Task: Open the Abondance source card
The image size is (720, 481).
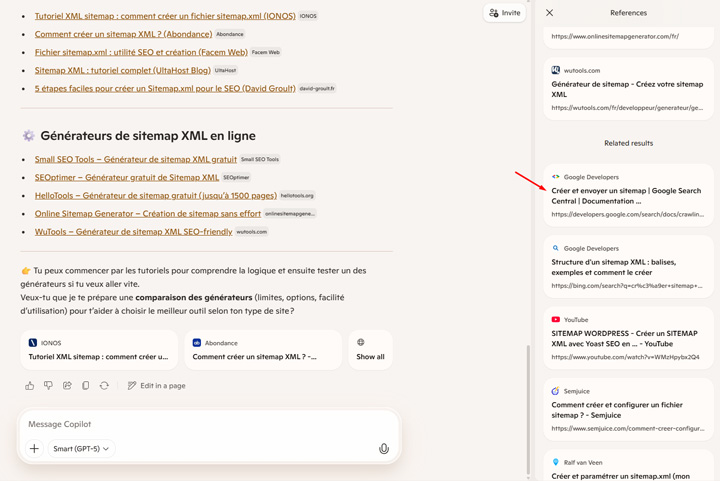Action: coord(262,349)
